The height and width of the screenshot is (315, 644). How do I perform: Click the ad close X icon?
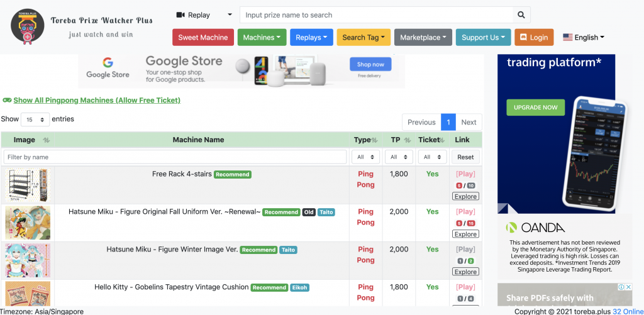click(628, 287)
